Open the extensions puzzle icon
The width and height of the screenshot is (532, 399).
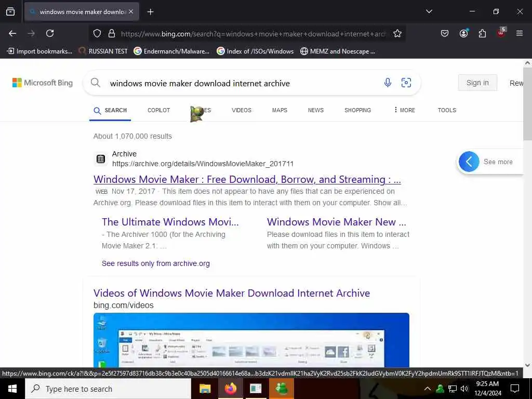[482, 33]
